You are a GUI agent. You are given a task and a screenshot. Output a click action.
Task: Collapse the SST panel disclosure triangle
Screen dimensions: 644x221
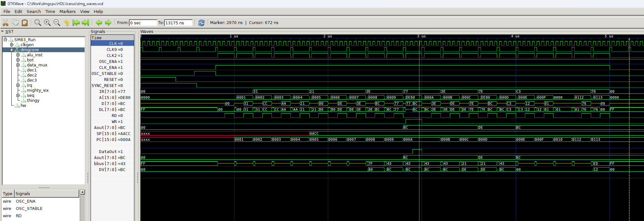tap(3, 31)
